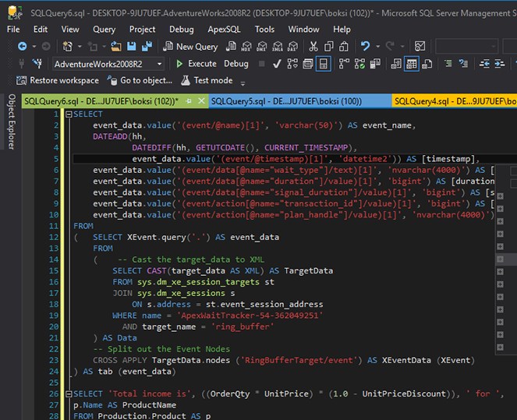Collapse the SELECT block at line 26
The image size is (517, 420).
(x=69, y=394)
